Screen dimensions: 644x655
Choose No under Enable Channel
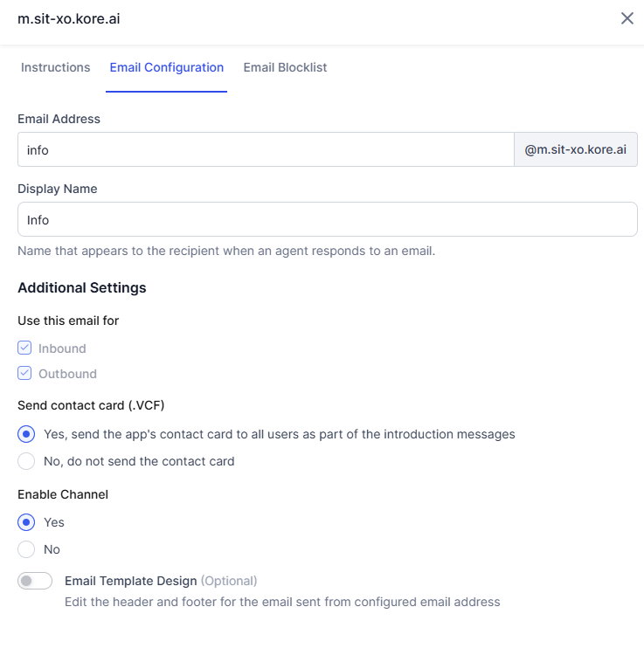27,549
